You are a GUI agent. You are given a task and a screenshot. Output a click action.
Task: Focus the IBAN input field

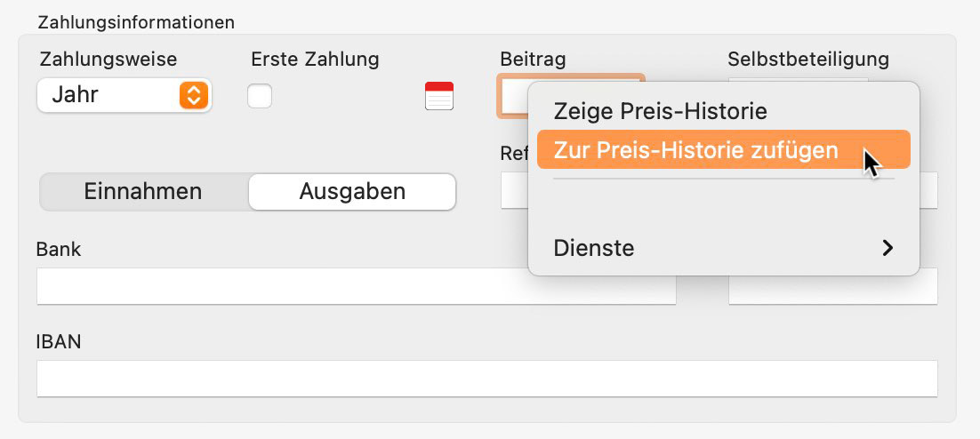pos(486,379)
